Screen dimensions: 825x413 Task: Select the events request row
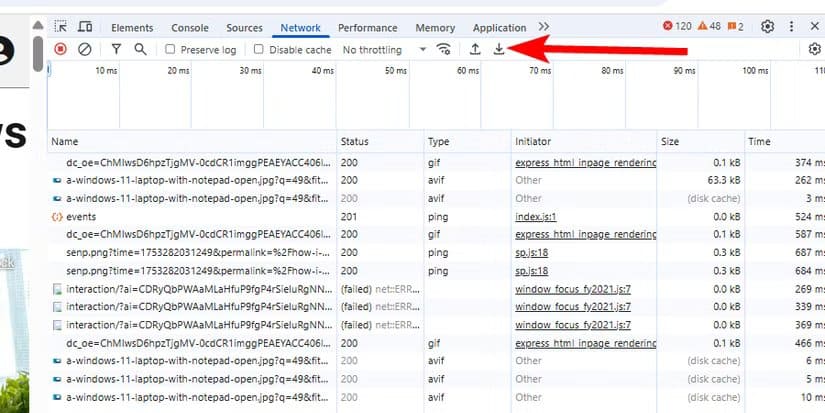coord(436,217)
